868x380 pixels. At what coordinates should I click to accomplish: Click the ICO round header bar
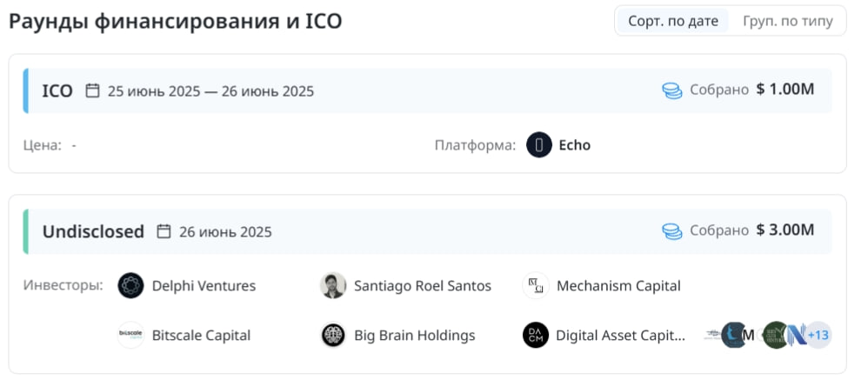(x=427, y=90)
